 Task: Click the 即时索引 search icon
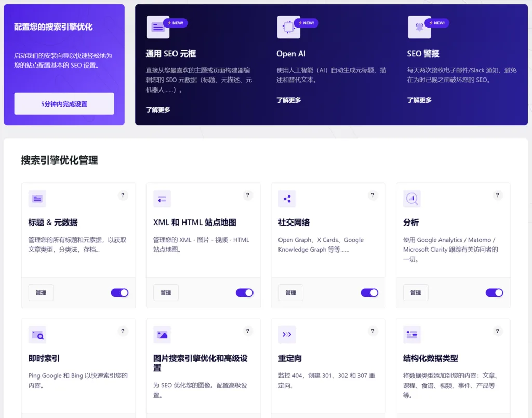(37, 334)
